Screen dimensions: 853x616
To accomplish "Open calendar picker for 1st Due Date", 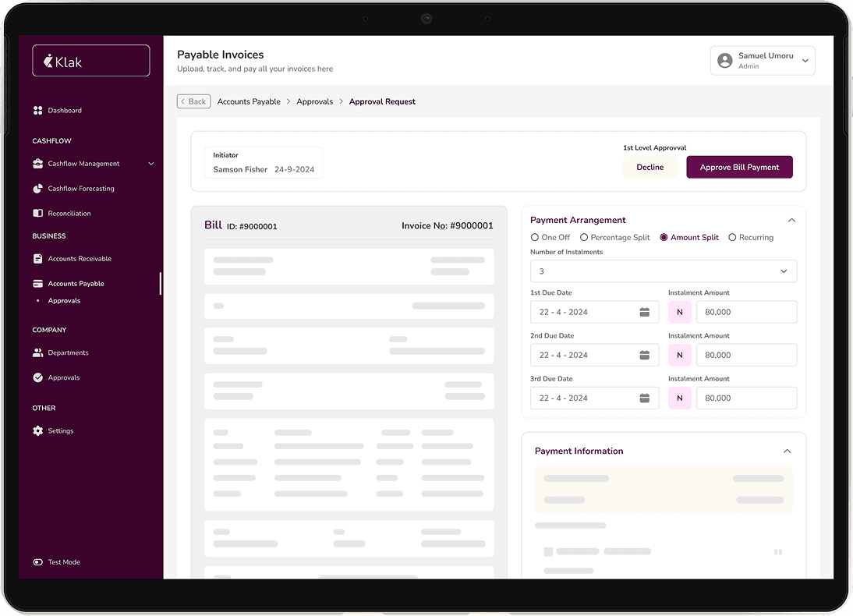I will [644, 312].
